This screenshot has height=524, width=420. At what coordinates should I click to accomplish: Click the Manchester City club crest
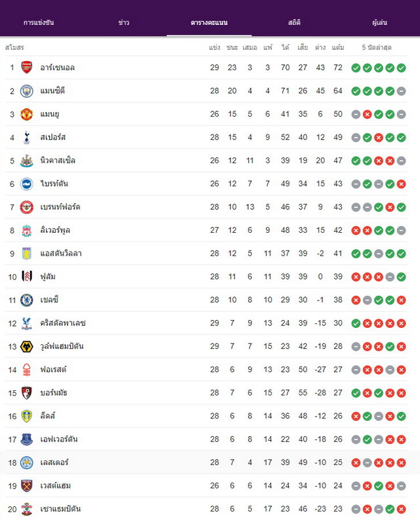(x=27, y=91)
